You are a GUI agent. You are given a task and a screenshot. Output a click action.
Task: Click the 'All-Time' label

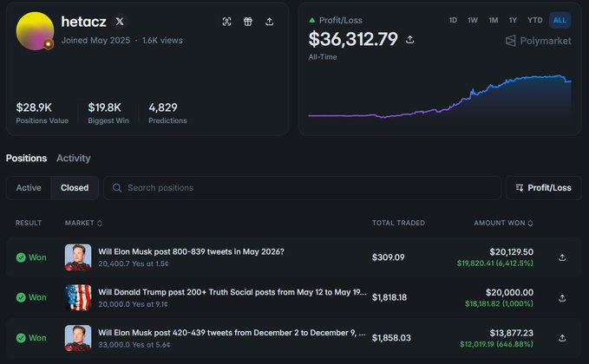pyautogui.click(x=323, y=57)
